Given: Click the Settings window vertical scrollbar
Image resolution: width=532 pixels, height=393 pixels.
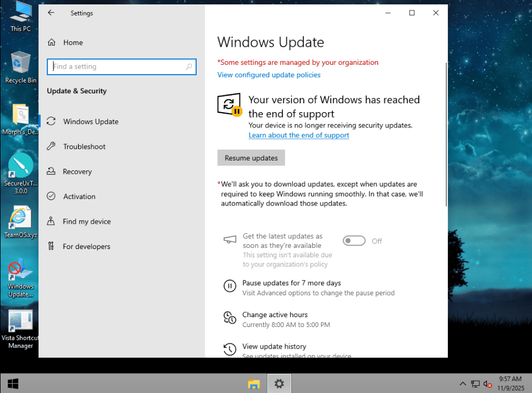Looking at the screenshot, I should [446, 135].
